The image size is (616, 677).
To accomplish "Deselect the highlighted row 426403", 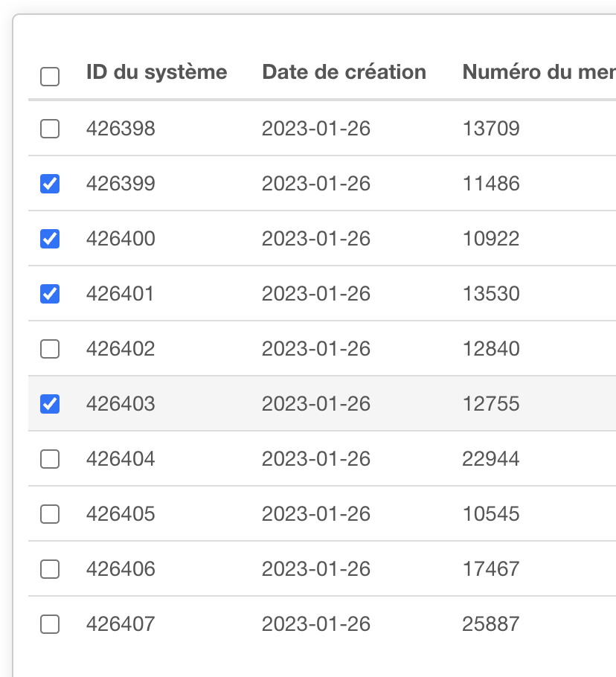I will click(x=49, y=404).
